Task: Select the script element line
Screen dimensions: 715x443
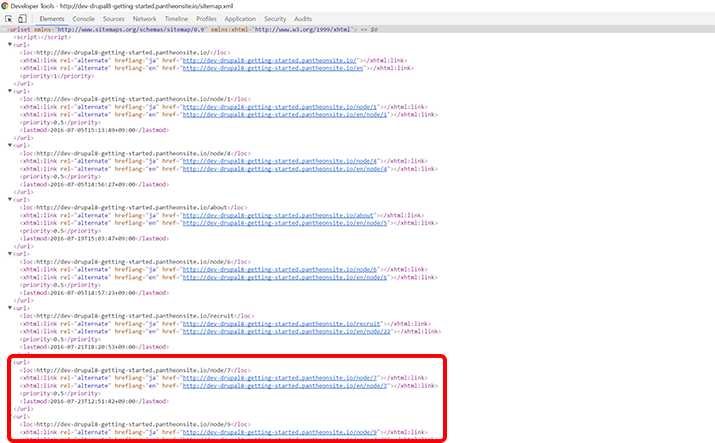Action: click(x=42, y=37)
